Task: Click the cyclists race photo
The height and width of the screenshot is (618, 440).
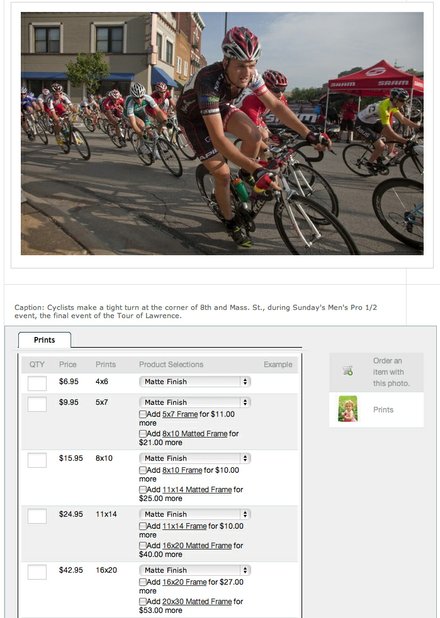Action: tap(222, 133)
